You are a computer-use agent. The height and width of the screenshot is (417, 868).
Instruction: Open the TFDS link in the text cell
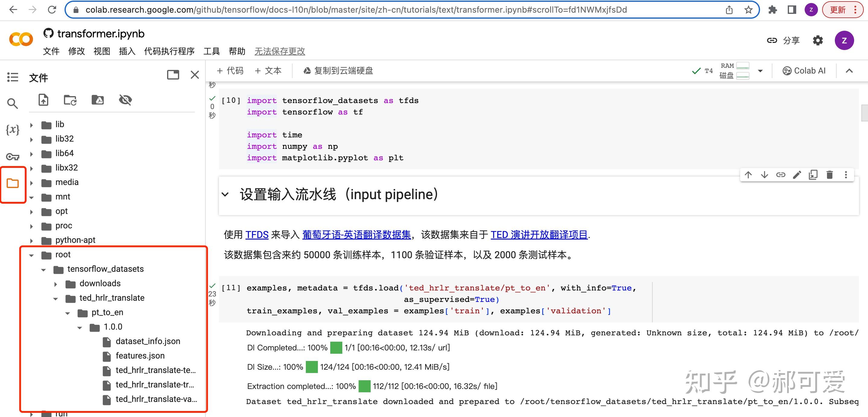257,235
